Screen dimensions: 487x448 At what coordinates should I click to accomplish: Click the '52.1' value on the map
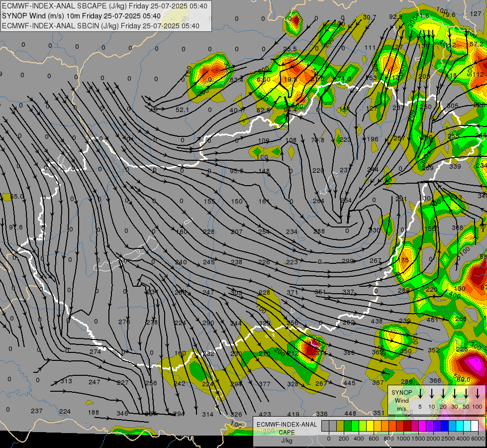click(182, 110)
